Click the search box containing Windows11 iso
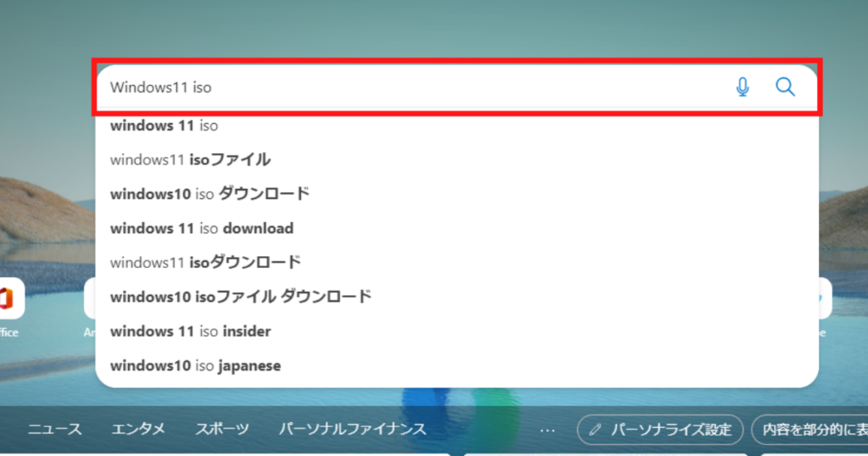Screen dimensions: 868x456 click(x=457, y=87)
